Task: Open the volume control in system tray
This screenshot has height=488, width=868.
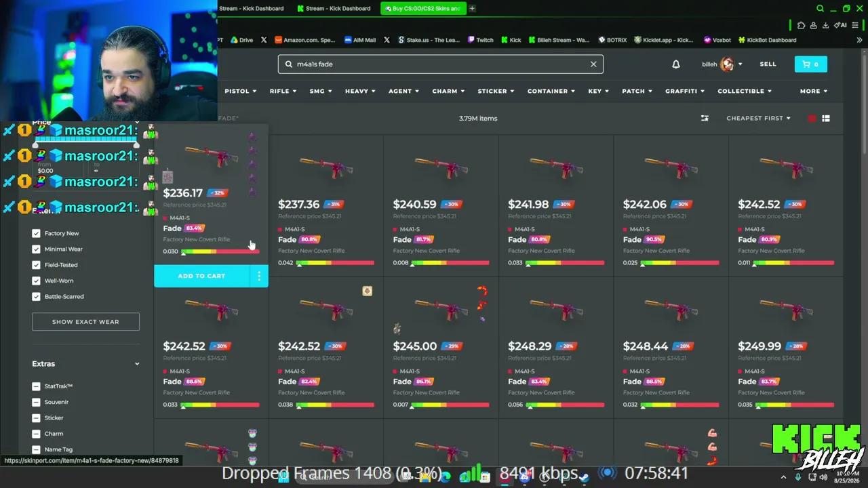Action: coord(824,477)
